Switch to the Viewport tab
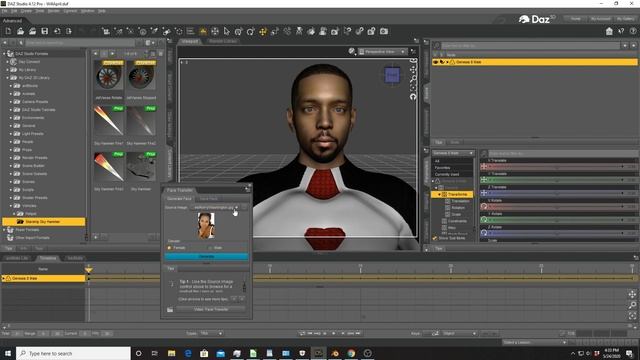 pos(189,41)
